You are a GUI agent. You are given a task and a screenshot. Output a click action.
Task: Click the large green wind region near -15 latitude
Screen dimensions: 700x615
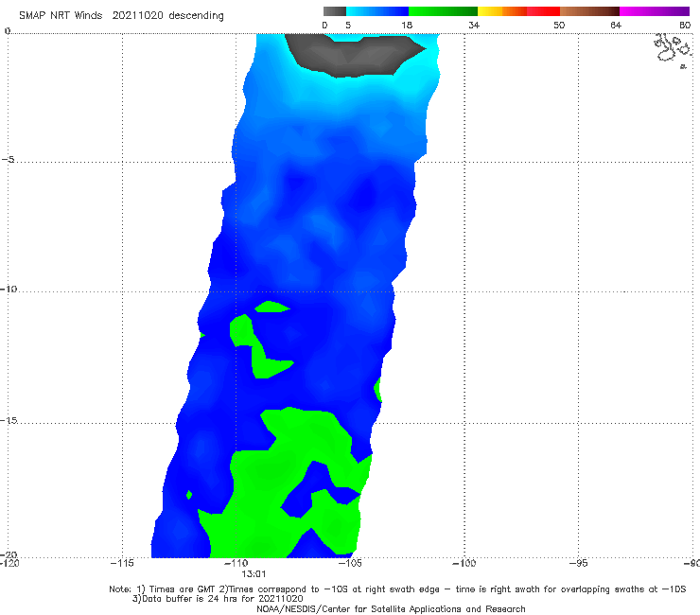tap(286, 484)
